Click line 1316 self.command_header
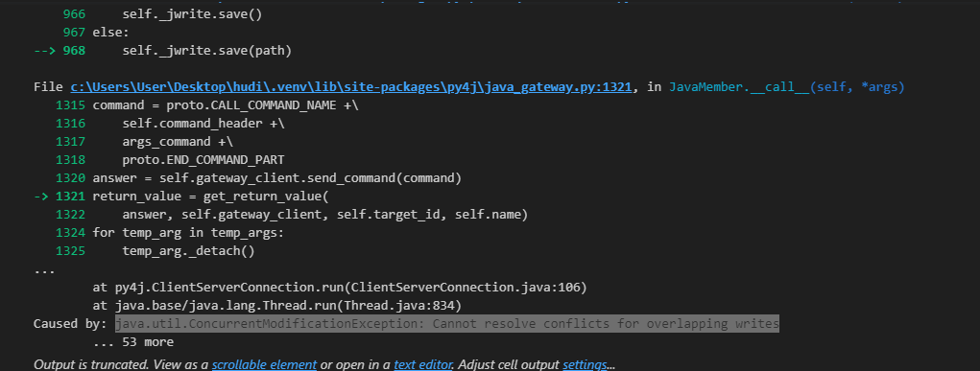980x371 pixels. pos(203,124)
